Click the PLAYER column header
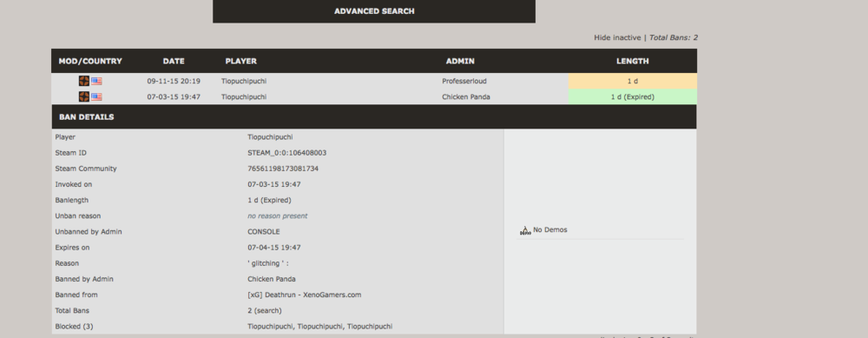The width and height of the screenshot is (868, 338). (x=240, y=61)
